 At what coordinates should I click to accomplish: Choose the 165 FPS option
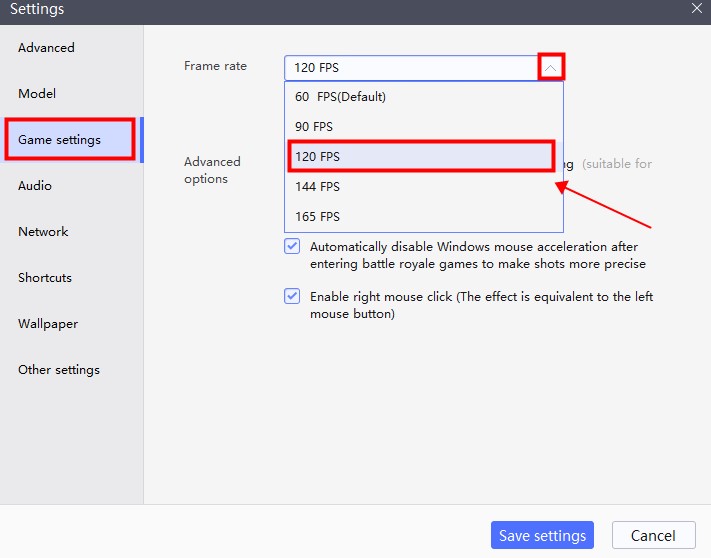[x=424, y=216]
